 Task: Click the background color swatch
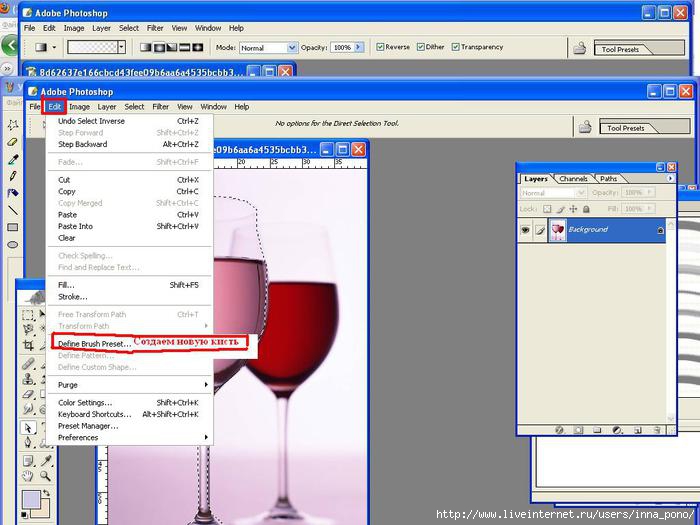click(x=43, y=509)
